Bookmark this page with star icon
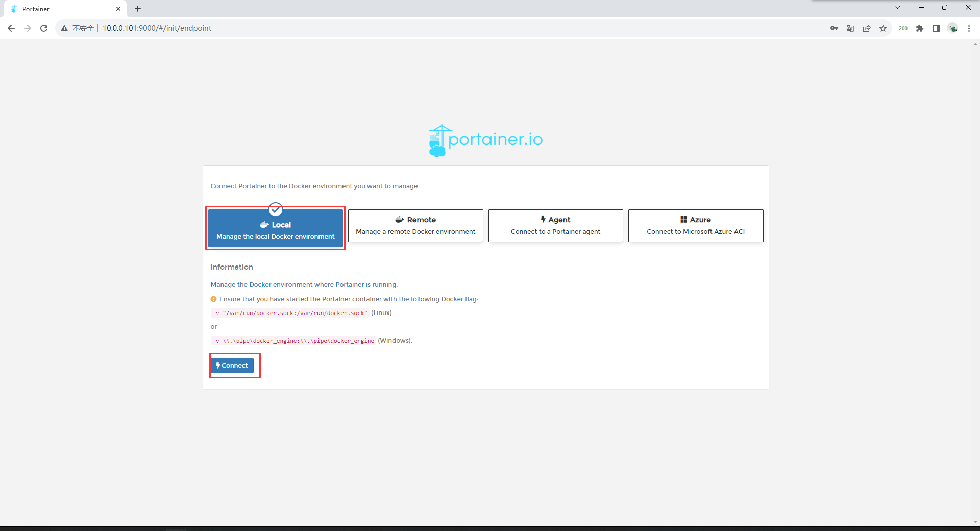Screen dimensions: 980x531 [883, 28]
